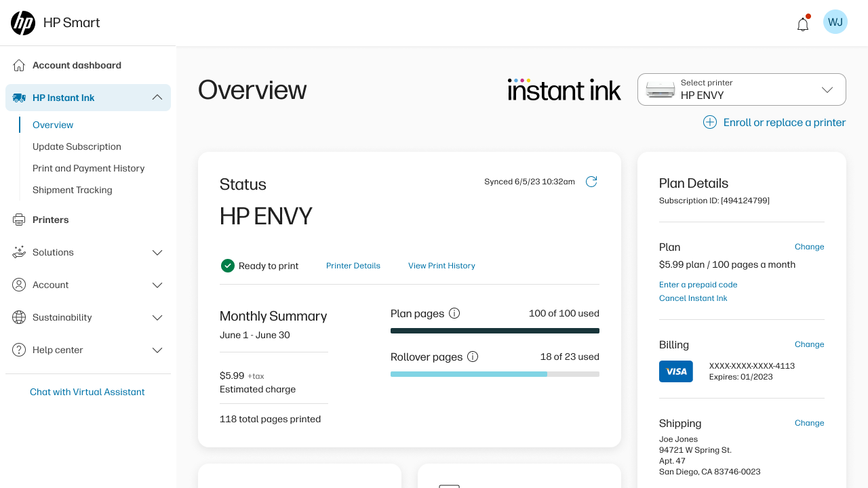Refresh the printer sync status
Screen dimensions: 868x488
[591, 182]
